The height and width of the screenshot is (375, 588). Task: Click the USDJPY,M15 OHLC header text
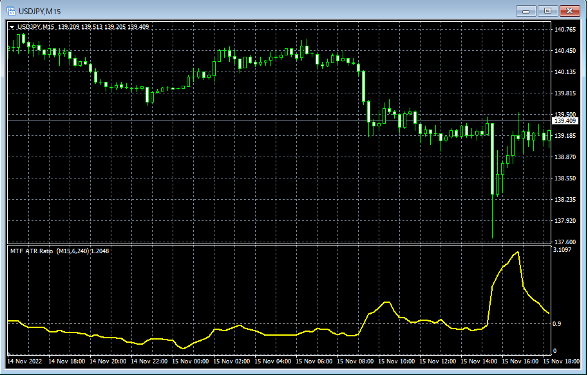point(83,27)
